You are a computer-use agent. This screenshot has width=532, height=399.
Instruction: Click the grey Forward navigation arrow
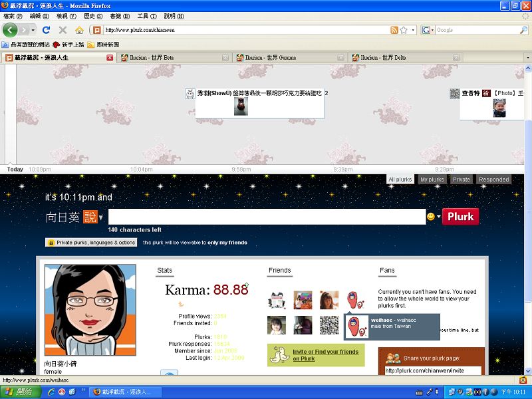pos(23,30)
